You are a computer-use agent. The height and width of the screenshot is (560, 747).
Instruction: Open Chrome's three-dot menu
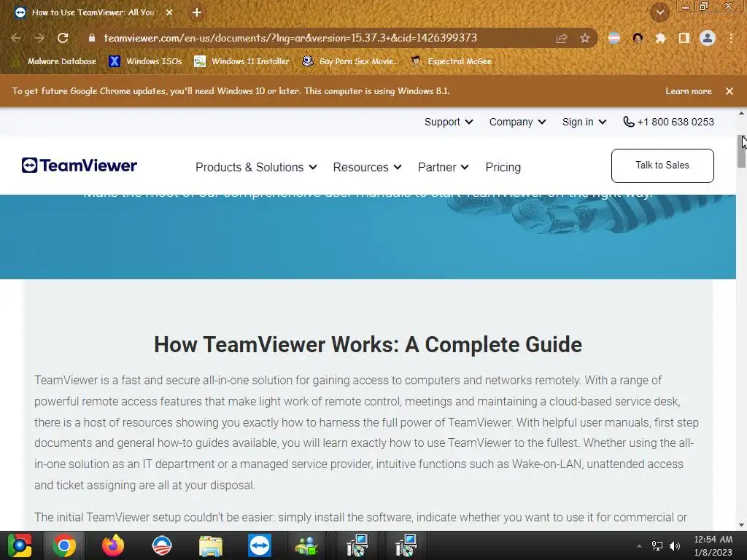731,38
